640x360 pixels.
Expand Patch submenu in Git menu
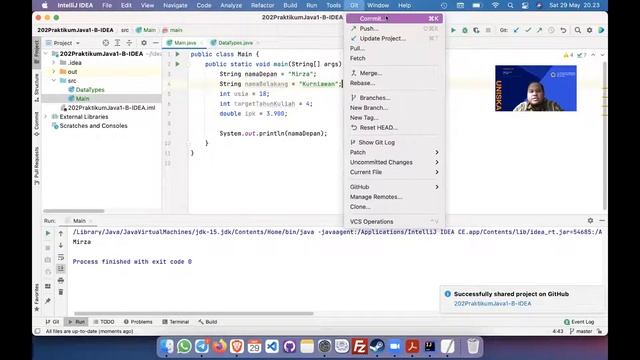pos(394,152)
